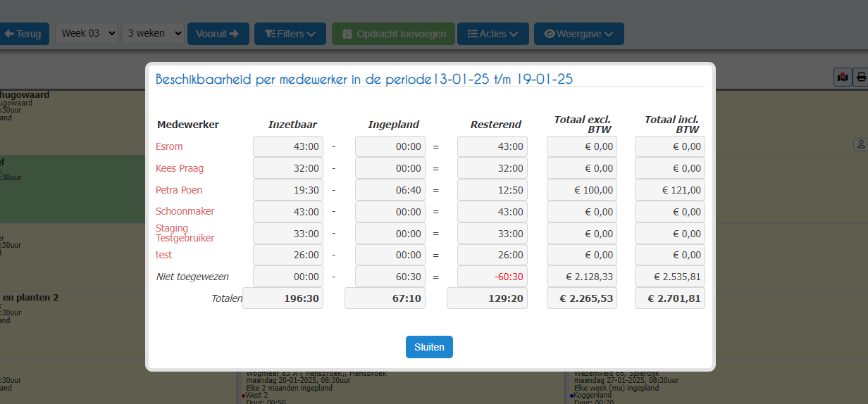Click the print icon button

point(861,77)
